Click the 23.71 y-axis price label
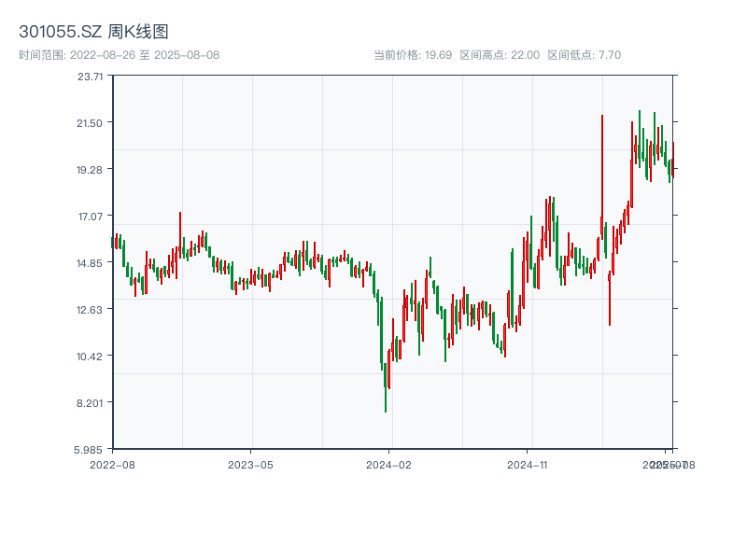The width and height of the screenshot is (747, 560). pos(91,76)
